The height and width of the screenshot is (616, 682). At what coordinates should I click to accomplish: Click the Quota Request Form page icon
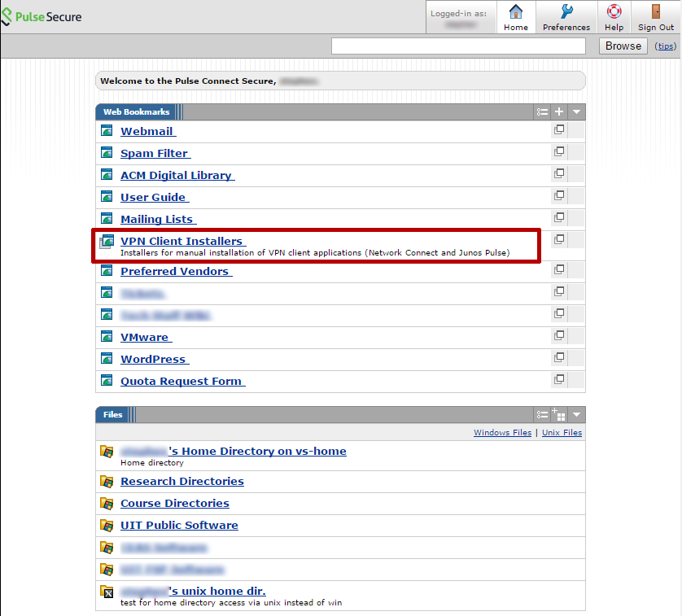(x=107, y=380)
